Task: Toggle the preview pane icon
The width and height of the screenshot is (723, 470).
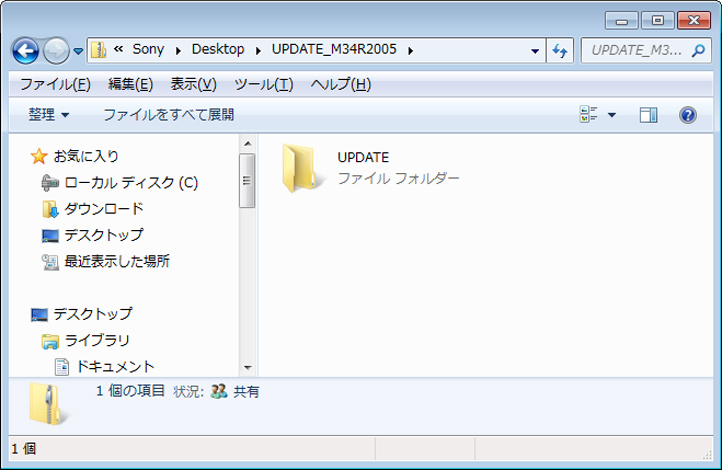Action: click(x=648, y=115)
